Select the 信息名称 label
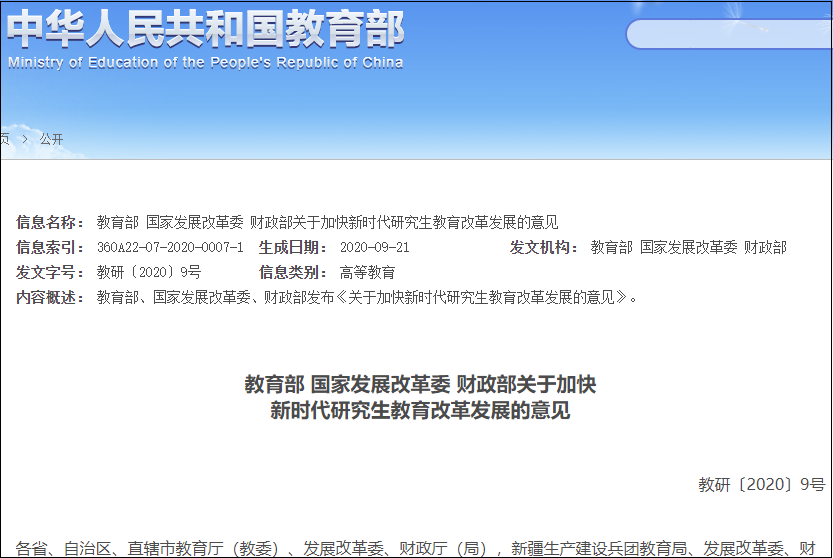Viewport: 833px width, 558px height. 50,222
